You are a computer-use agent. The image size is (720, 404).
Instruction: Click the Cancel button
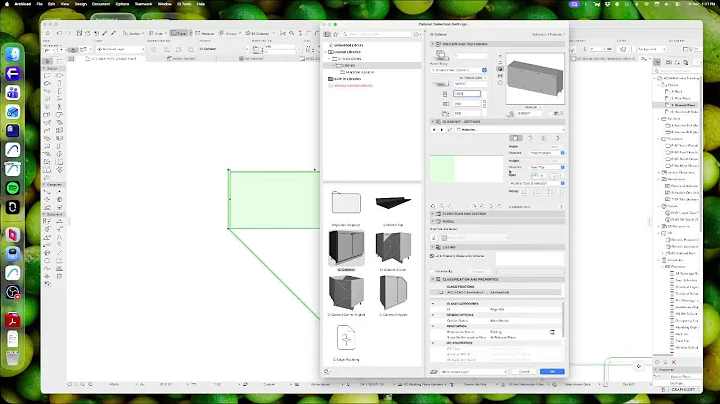click(524, 372)
